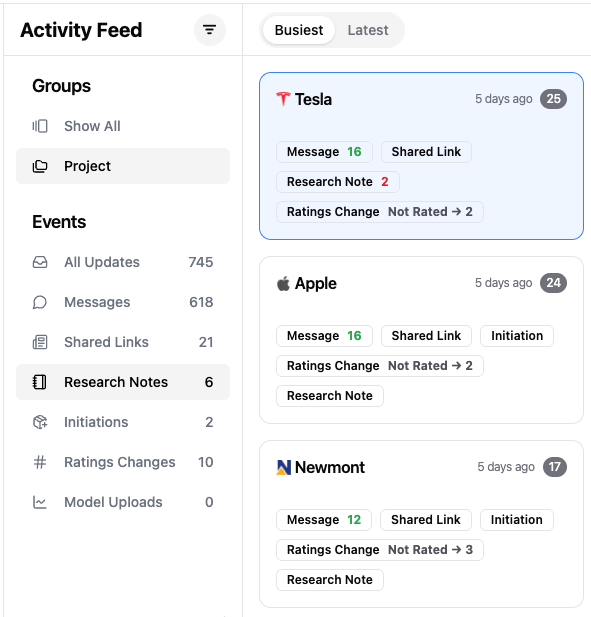Click the Project folder icon

pos(40,166)
